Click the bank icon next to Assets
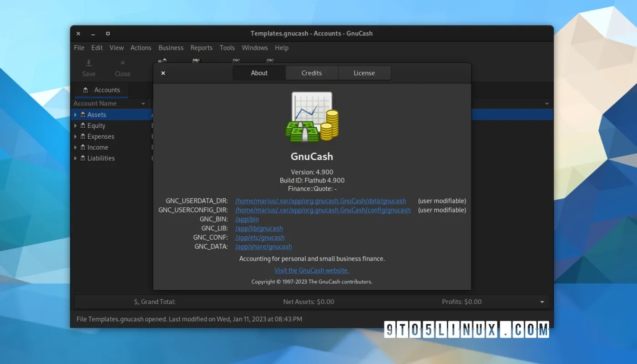The width and height of the screenshot is (637, 364). pyautogui.click(x=83, y=115)
